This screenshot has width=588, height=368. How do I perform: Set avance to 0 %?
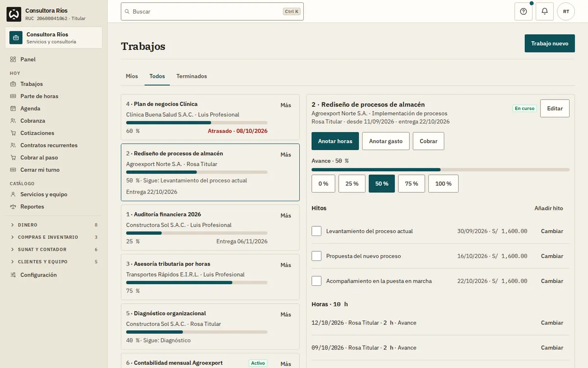tap(323, 184)
